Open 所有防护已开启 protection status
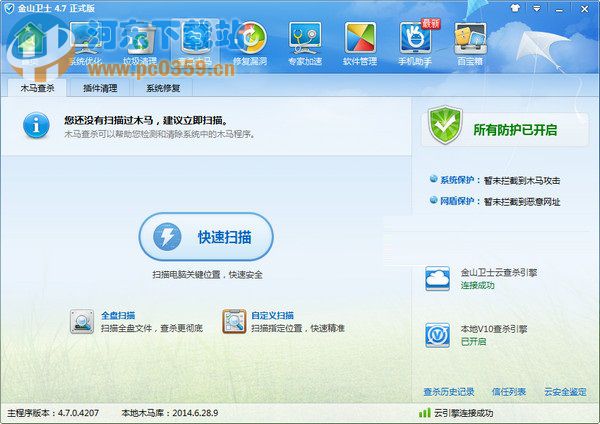600x424 pixels. pyautogui.click(x=515, y=130)
